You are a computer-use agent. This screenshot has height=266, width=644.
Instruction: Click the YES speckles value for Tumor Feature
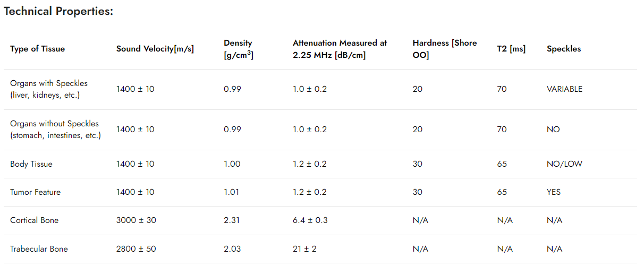(554, 192)
